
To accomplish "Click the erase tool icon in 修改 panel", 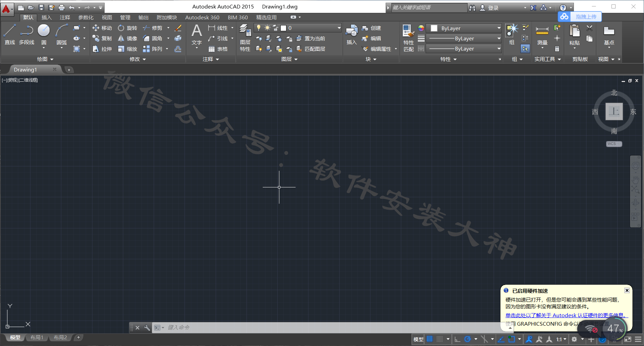I will click(178, 28).
